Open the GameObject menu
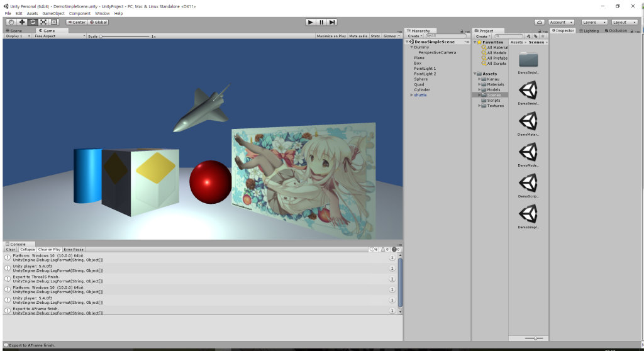 tap(53, 14)
